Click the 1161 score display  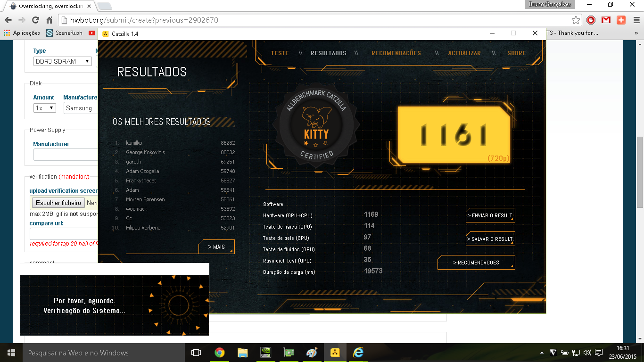tap(453, 134)
